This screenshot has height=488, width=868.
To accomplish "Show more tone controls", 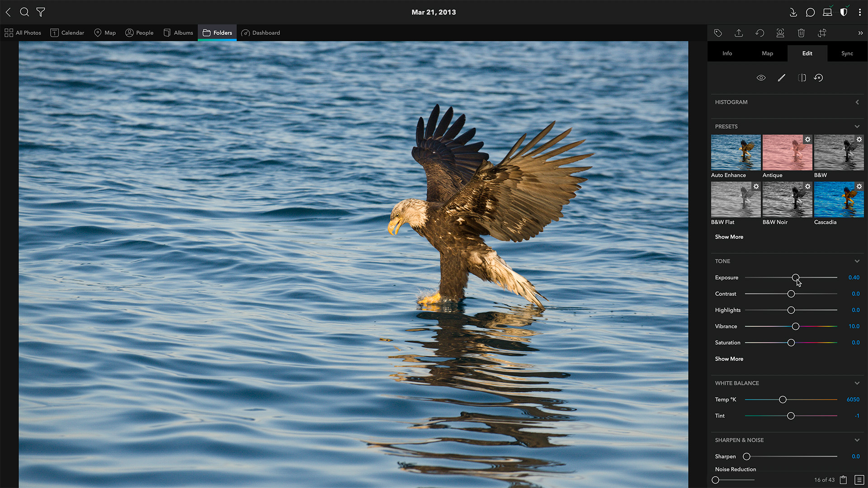I will pyautogui.click(x=729, y=359).
